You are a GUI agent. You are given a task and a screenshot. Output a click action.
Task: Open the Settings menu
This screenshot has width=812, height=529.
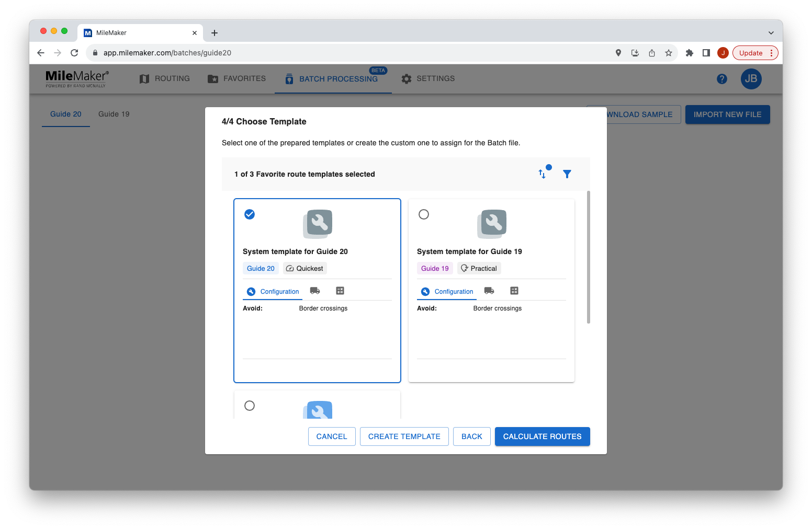pos(428,78)
